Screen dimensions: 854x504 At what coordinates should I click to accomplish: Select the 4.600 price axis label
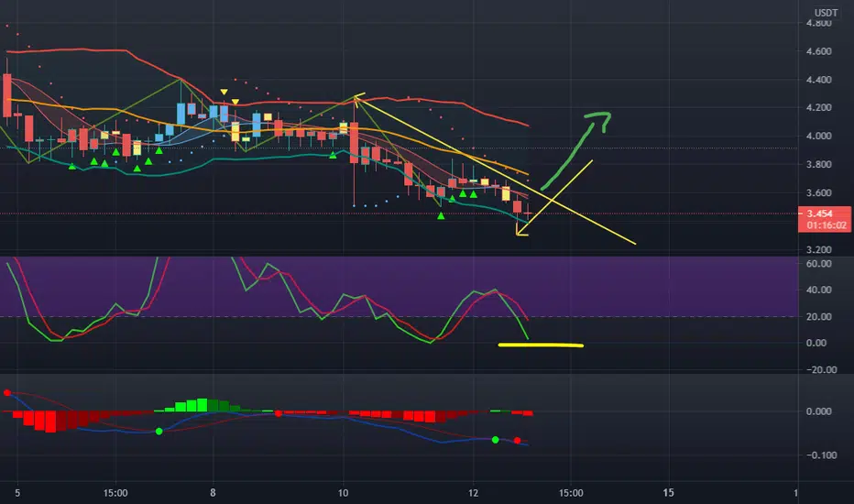[x=818, y=51]
